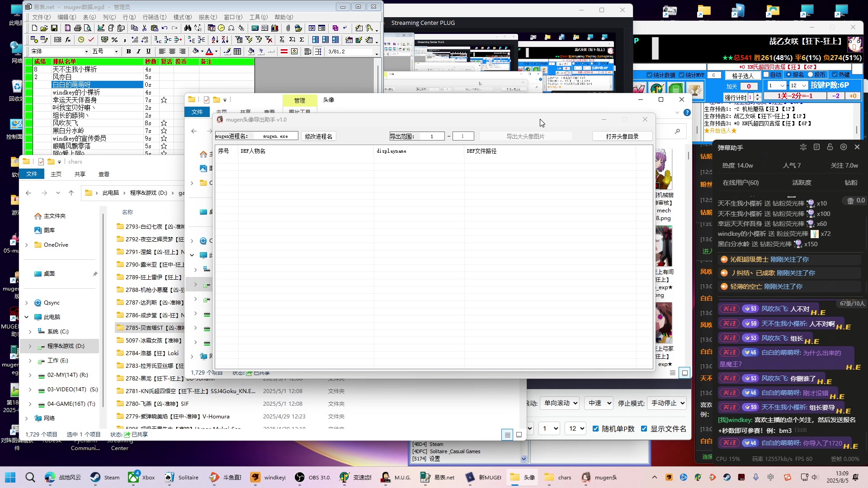Open the 五号 font size dropdown

pyautogui.click(x=116, y=52)
